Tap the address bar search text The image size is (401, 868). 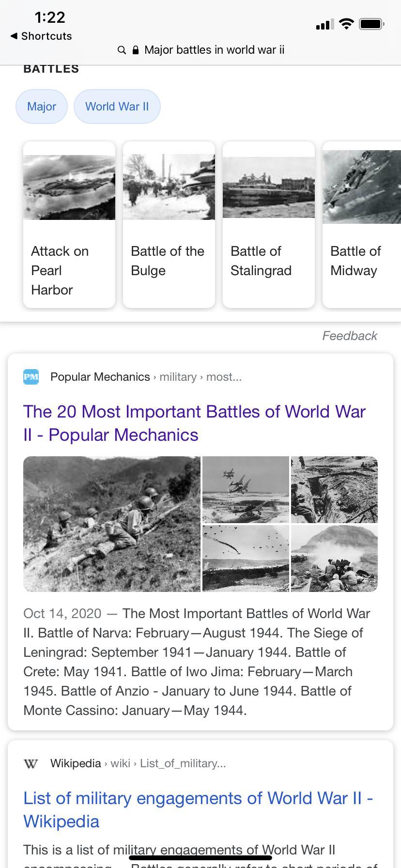(x=214, y=50)
